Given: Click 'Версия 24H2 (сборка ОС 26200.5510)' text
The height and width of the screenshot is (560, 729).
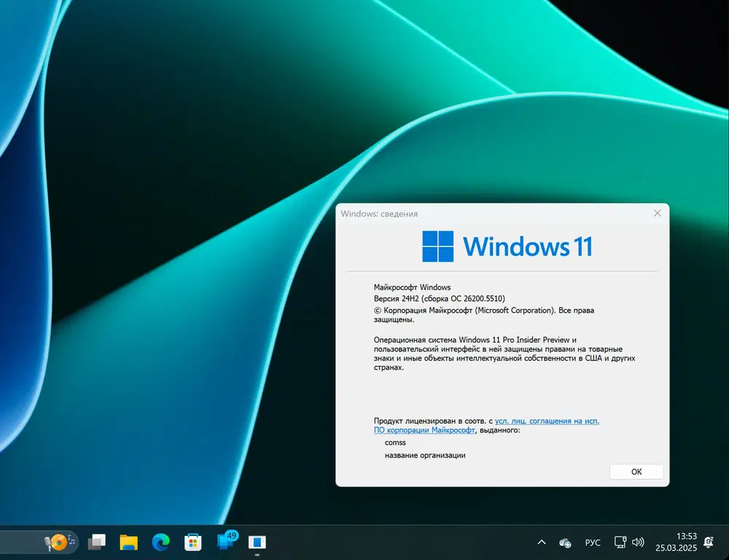Looking at the screenshot, I should point(440,299).
